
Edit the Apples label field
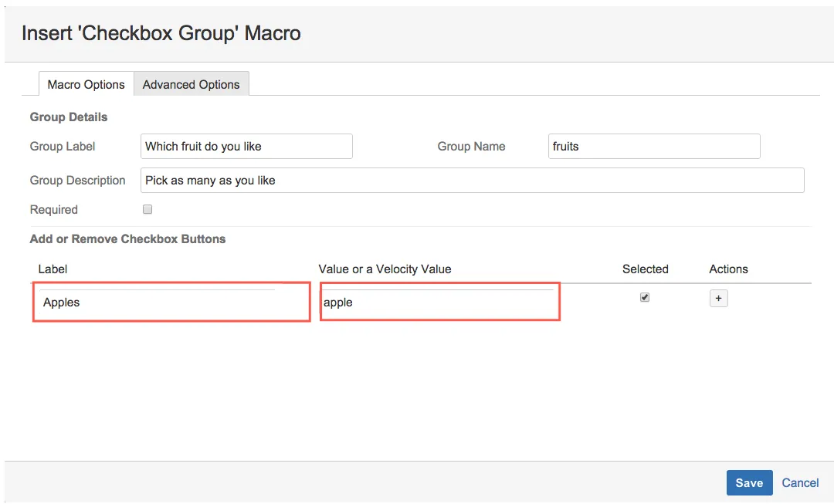pos(171,302)
